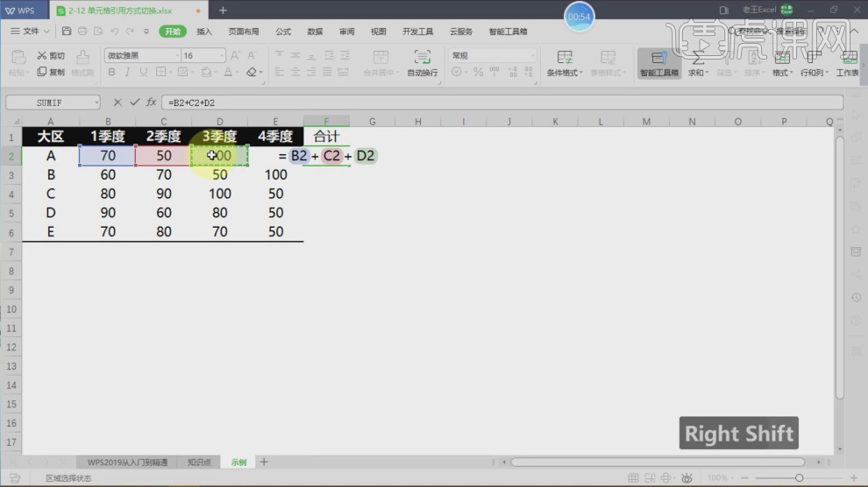Toggle the middle vertical align button
The image size is (868, 487).
coord(295,55)
